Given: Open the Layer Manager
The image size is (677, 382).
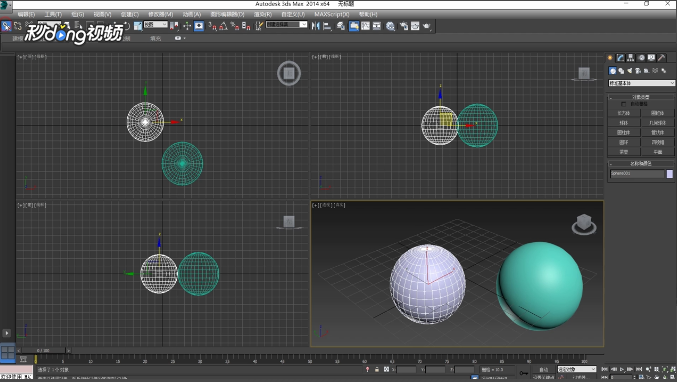Looking at the screenshot, I should coord(341,26).
